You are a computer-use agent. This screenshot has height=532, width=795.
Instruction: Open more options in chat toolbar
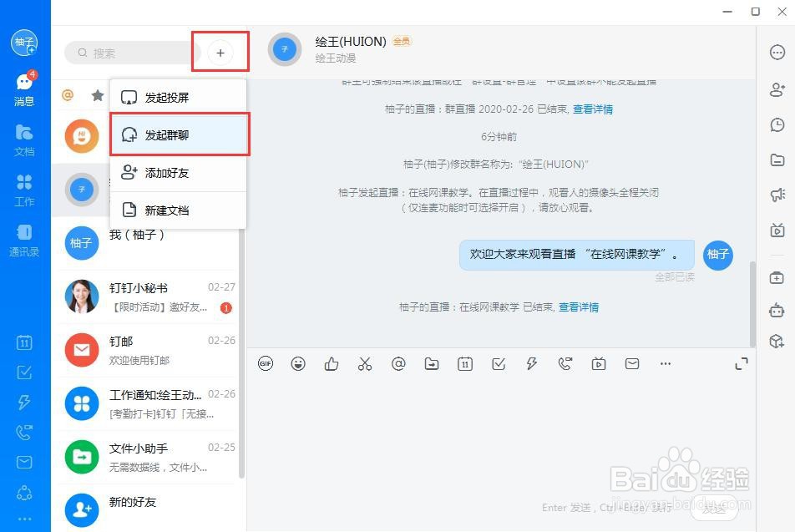(666, 363)
